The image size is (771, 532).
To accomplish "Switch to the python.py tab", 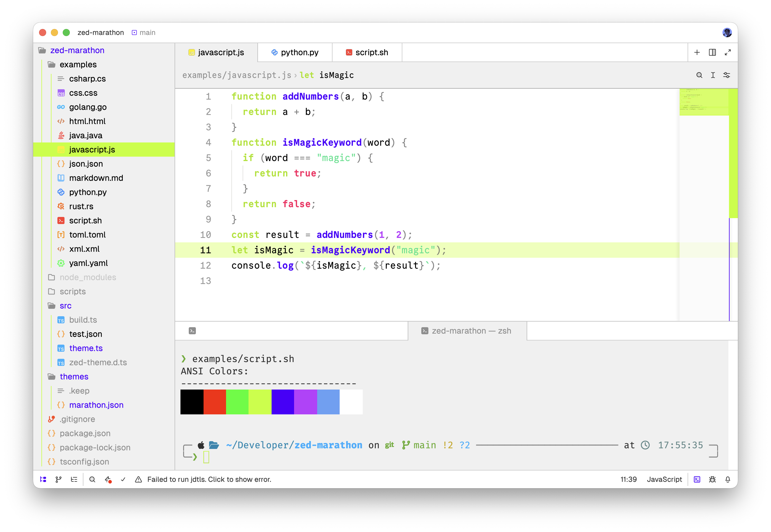I will [295, 52].
